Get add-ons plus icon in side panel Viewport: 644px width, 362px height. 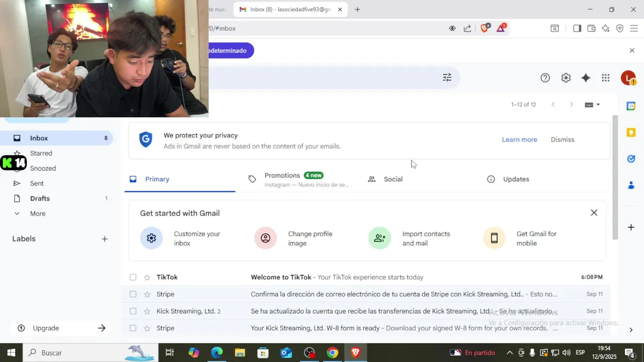631,227
